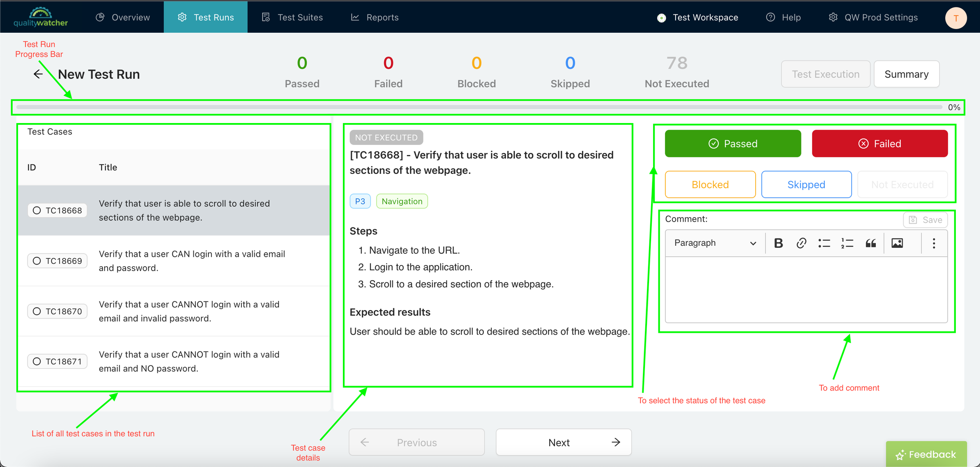
Task: Click the Title column header
Action: point(108,167)
